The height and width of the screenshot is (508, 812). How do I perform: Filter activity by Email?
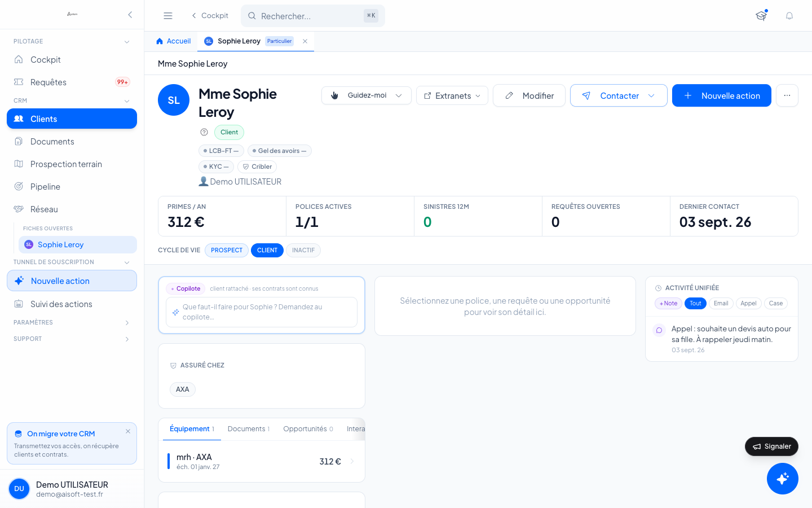point(721,303)
